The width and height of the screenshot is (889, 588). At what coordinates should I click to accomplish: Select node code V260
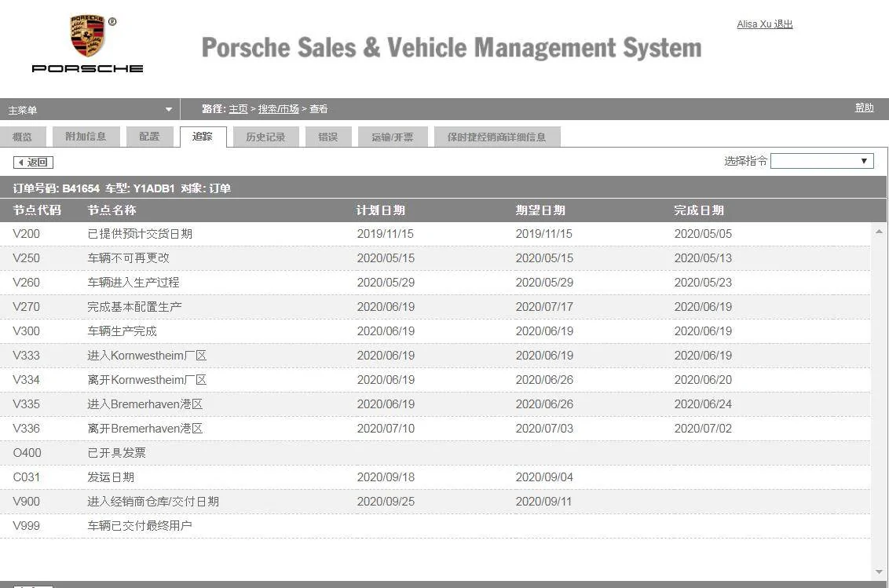pyautogui.click(x=26, y=283)
